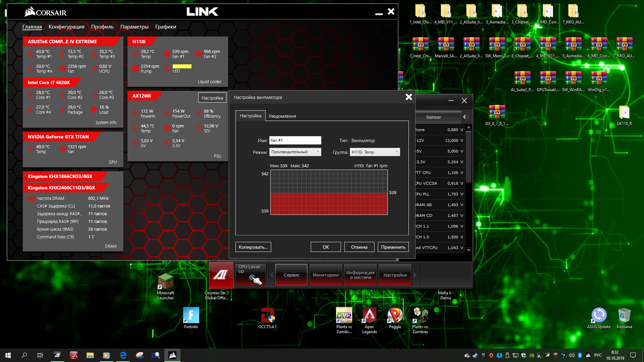Open the AI Suite logo button
Image resolution: width=644 pixels, height=362 pixels.
[x=221, y=275]
